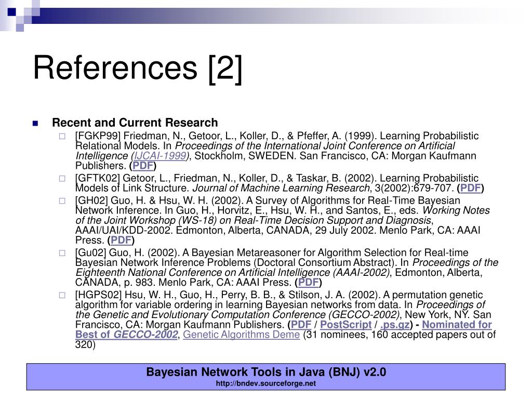Open the Genetic Algorithms Deme link
This screenshot has height=399, width=532.
[241, 335]
